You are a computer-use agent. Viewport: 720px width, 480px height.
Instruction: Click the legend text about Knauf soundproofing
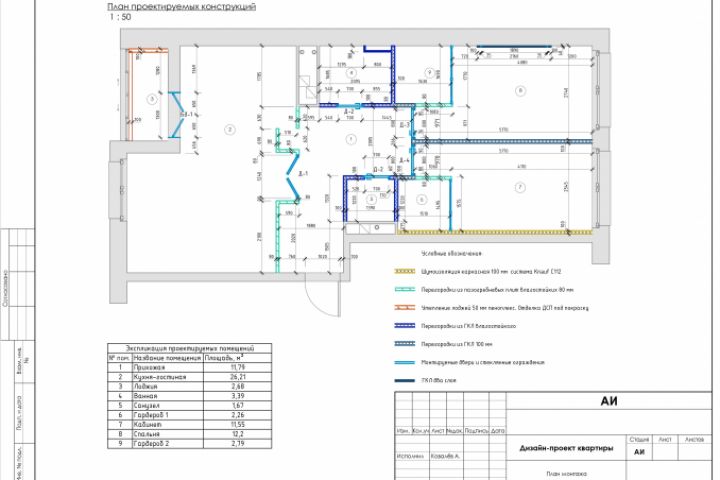(x=491, y=271)
